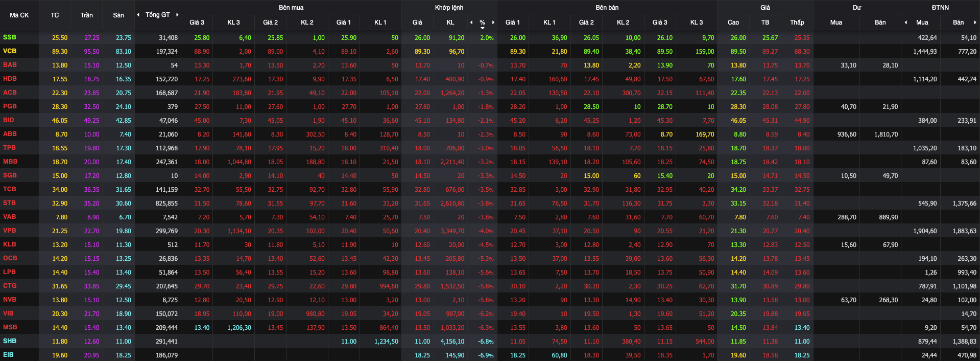Open the EIB ticker symbol
The image size is (980, 361).
pyautogui.click(x=8, y=355)
